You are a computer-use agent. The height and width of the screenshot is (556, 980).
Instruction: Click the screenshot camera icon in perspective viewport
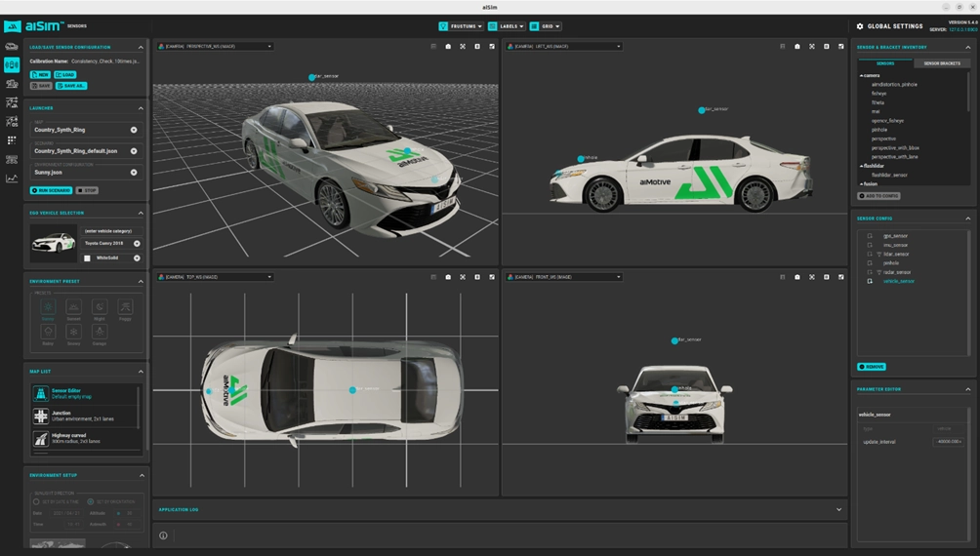coord(448,46)
